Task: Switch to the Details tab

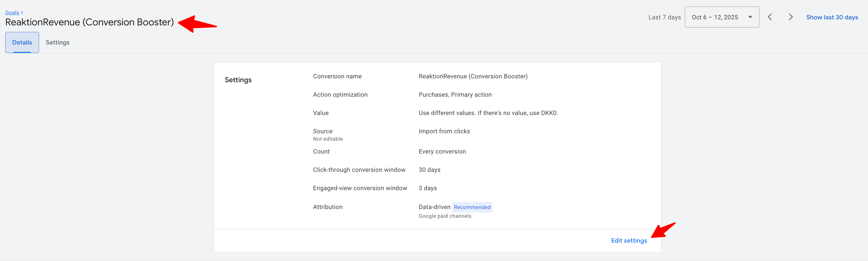Action: 22,42
